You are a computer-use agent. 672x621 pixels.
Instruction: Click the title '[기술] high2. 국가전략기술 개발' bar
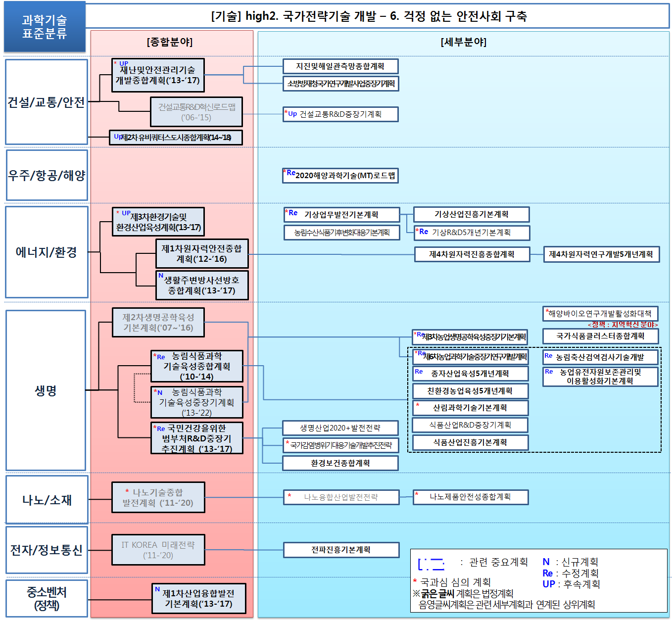[377, 16]
